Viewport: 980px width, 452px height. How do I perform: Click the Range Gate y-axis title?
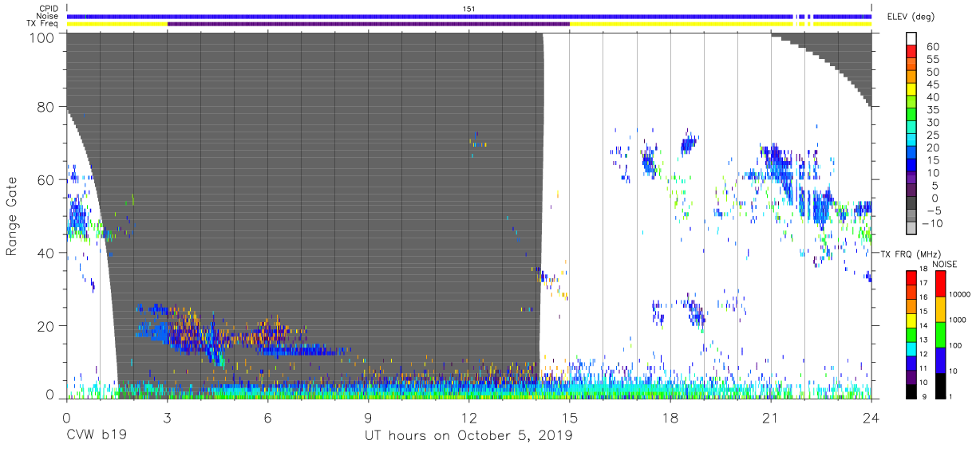[x=12, y=217]
